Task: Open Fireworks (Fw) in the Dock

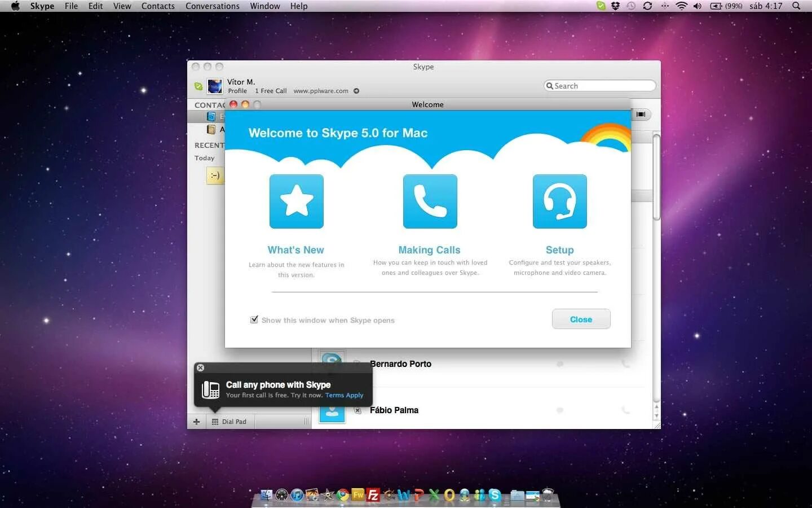Action: coord(358,495)
